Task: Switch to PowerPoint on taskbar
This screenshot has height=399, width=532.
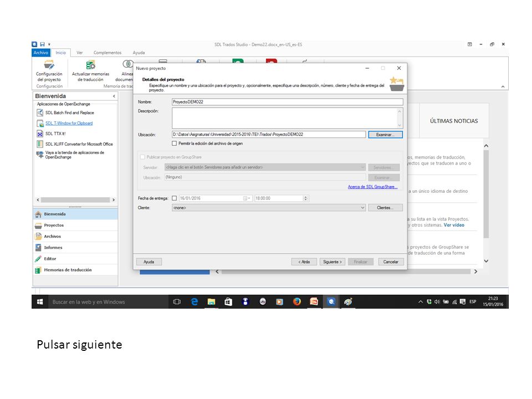Action: point(314,301)
